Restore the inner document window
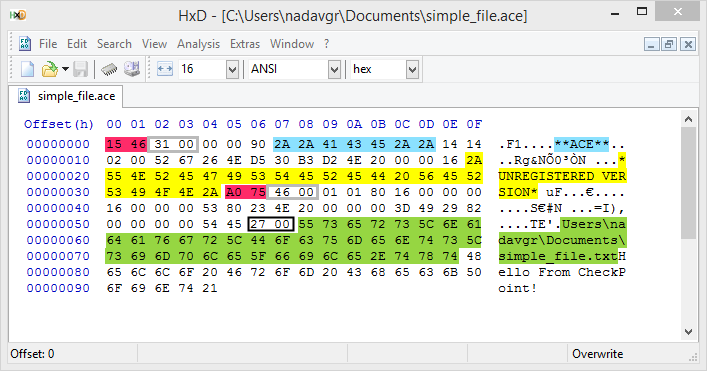This screenshot has height=371, width=707. [x=669, y=44]
